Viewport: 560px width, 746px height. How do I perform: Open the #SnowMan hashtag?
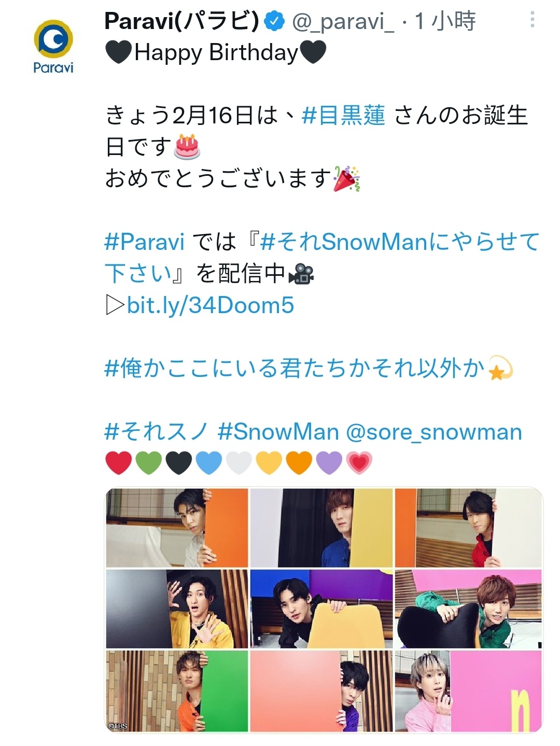coord(278,432)
